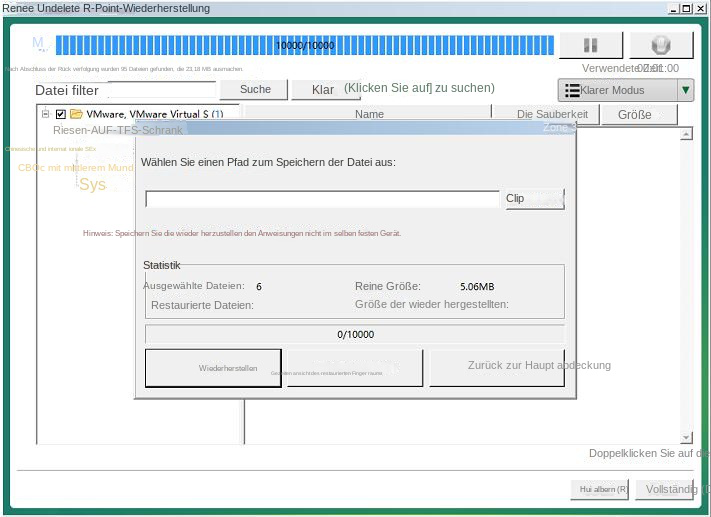Image resolution: width=711 pixels, height=517 pixels.
Task: Click the Größe column header
Action: pyautogui.click(x=634, y=114)
